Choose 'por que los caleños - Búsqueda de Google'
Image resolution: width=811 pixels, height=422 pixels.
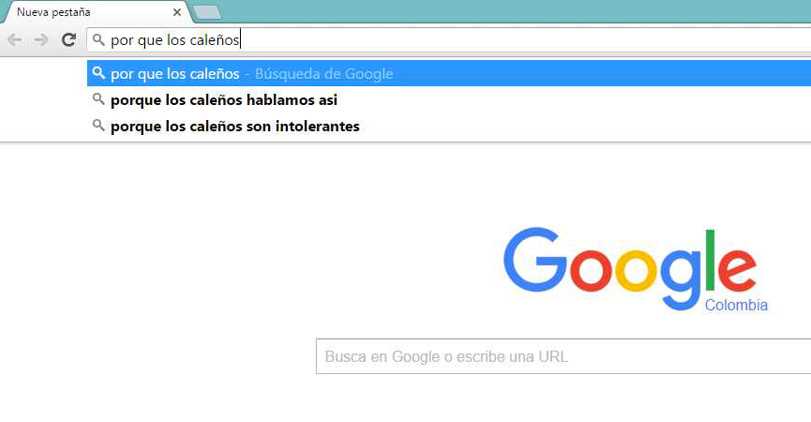click(x=449, y=73)
